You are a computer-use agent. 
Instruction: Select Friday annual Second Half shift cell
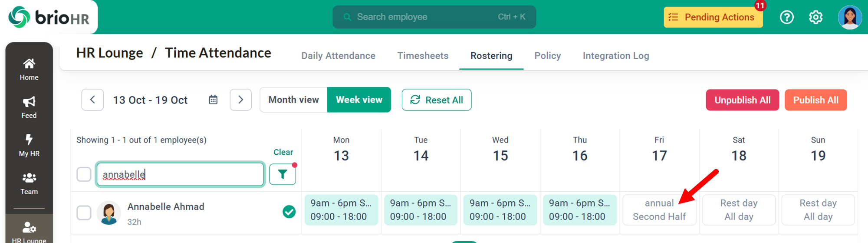point(659,210)
